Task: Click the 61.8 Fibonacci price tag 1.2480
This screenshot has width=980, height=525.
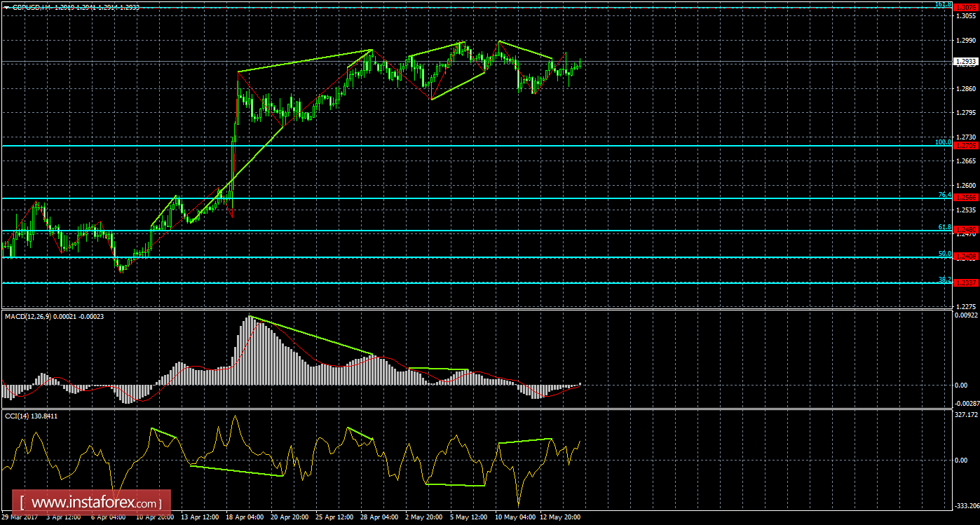Action: point(966,230)
